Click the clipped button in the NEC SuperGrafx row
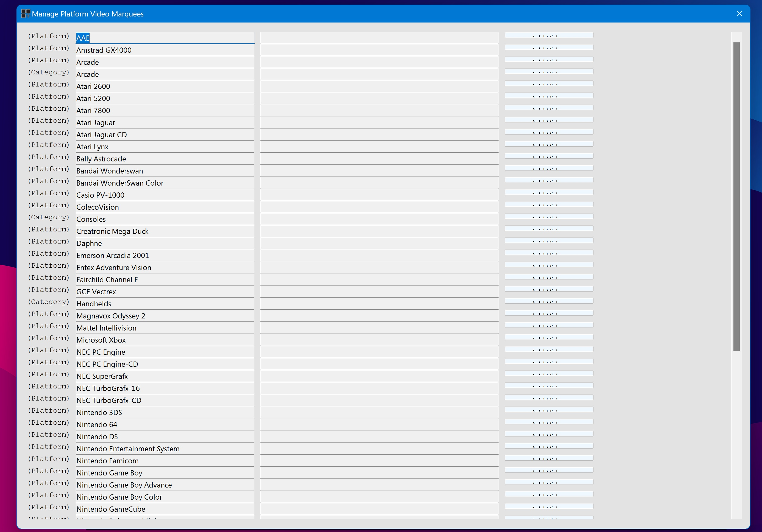This screenshot has height=532, width=762. tap(549, 373)
